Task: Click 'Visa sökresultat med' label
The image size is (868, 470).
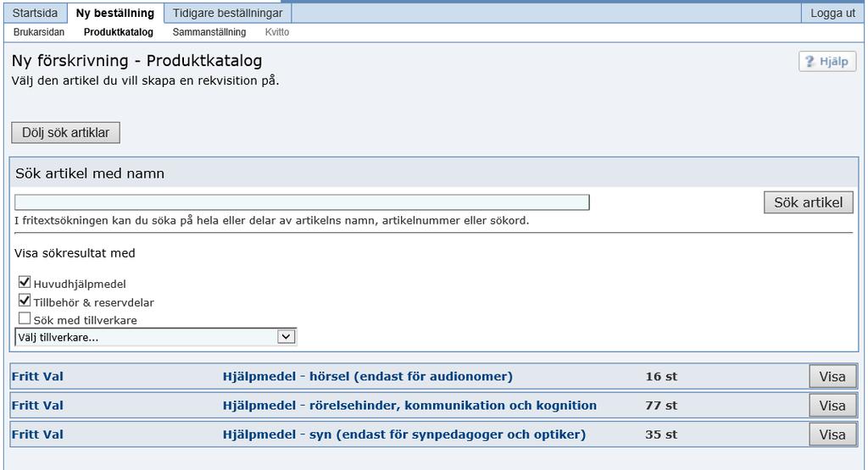Action: tap(75, 253)
